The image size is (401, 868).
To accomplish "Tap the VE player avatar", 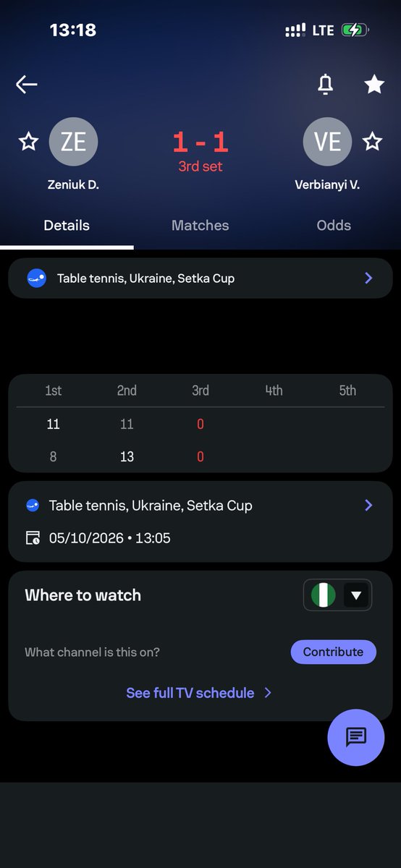I will [327, 142].
